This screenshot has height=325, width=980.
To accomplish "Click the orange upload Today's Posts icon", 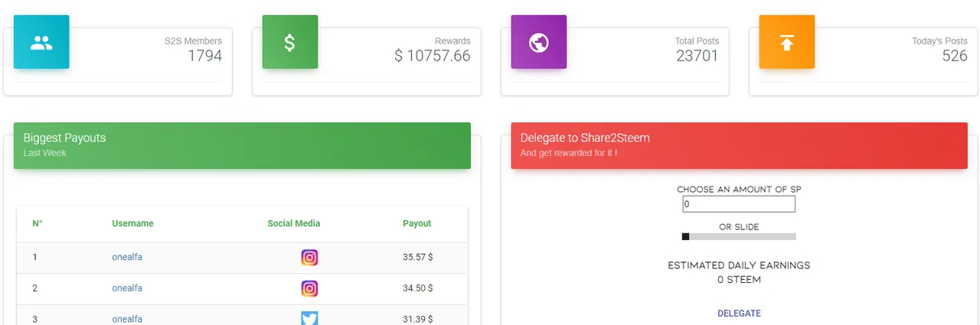I will point(787,42).
